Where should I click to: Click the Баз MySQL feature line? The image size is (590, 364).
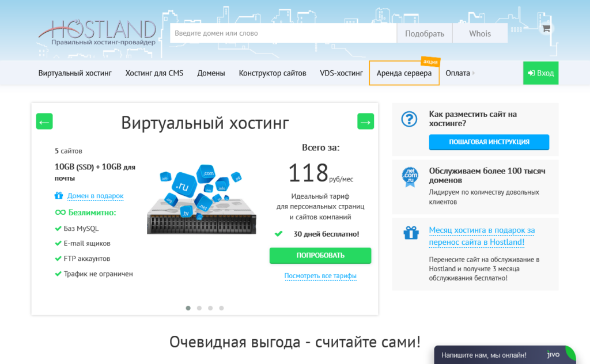81,229
